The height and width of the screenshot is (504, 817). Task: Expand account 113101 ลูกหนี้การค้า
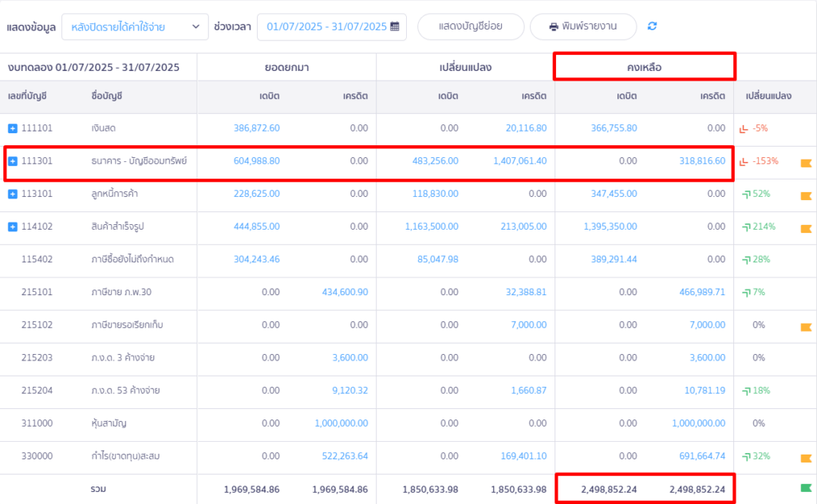(x=12, y=194)
